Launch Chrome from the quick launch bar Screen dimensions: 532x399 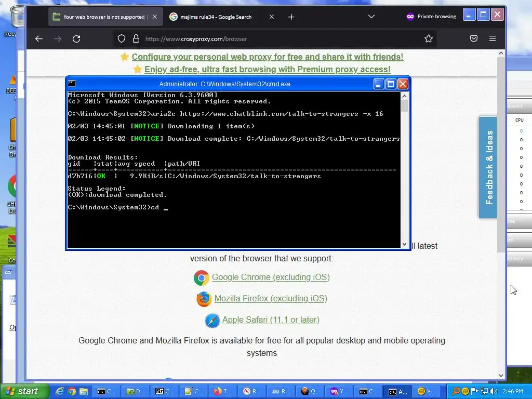click(72, 392)
